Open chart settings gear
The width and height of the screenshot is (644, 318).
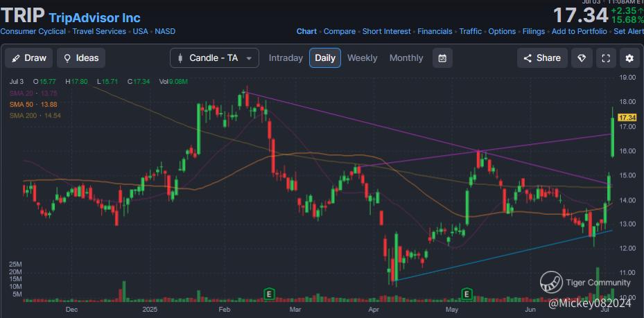coord(629,58)
